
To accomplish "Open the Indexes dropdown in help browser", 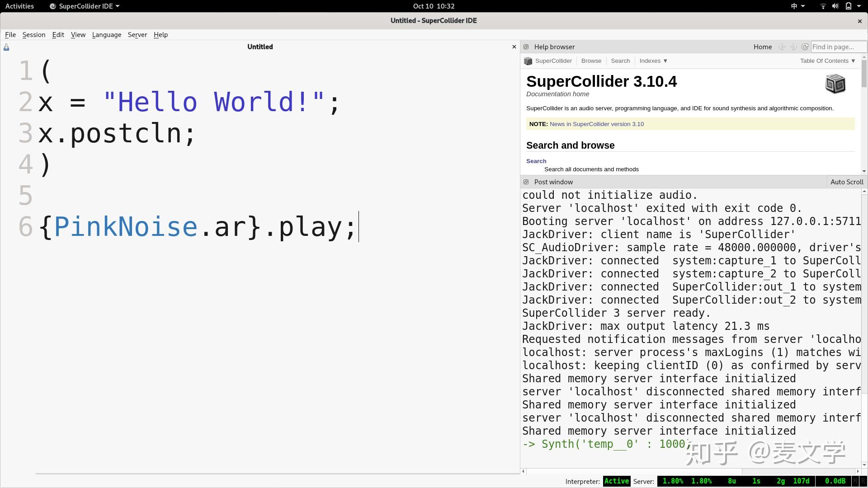I will pyautogui.click(x=652, y=61).
